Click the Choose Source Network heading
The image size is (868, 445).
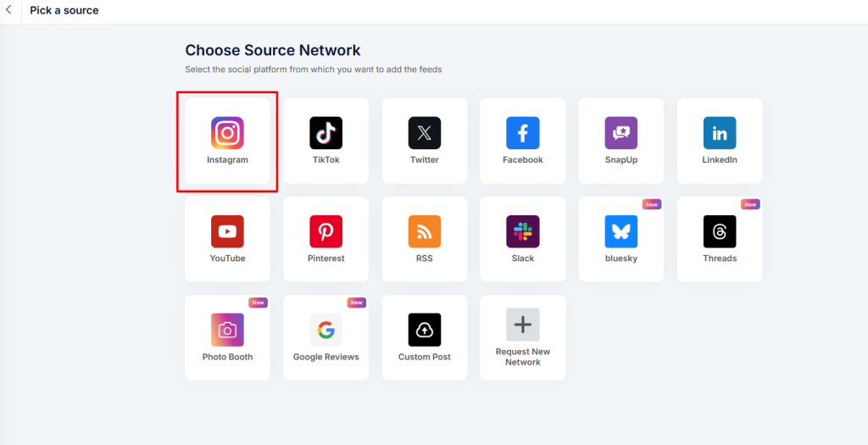273,50
